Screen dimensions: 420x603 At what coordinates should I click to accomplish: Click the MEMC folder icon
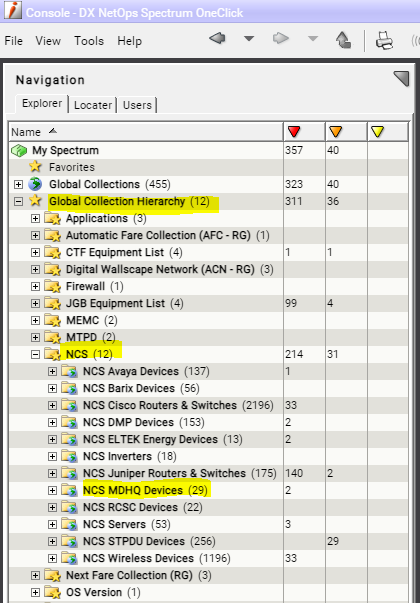(52, 320)
